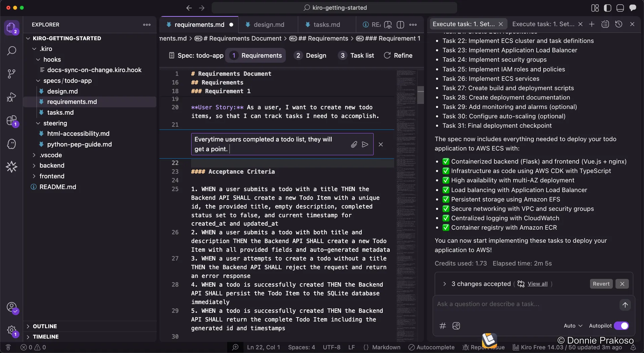Switch theme with dark mode icon in titlebar
Viewport: 644px width, 353px height.
click(x=607, y=8)
